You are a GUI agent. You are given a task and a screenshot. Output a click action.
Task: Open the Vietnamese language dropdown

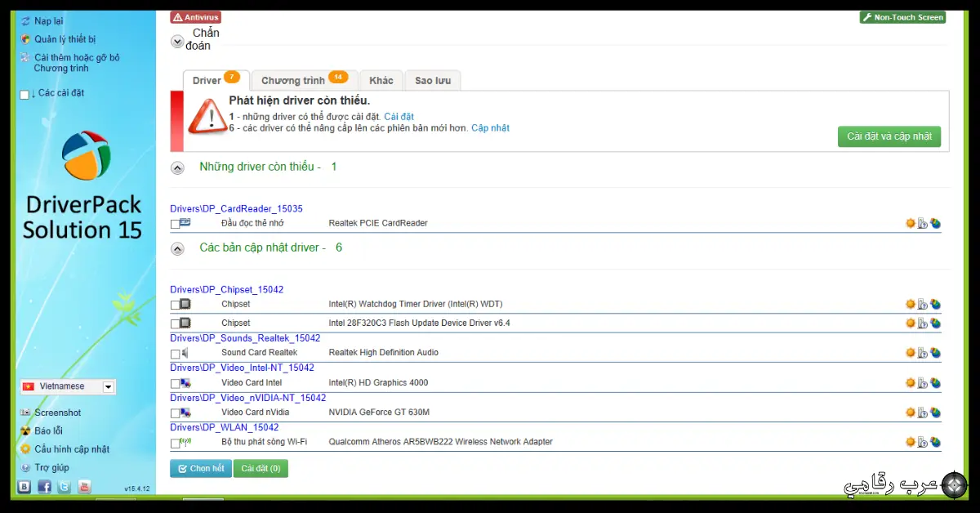68,386
